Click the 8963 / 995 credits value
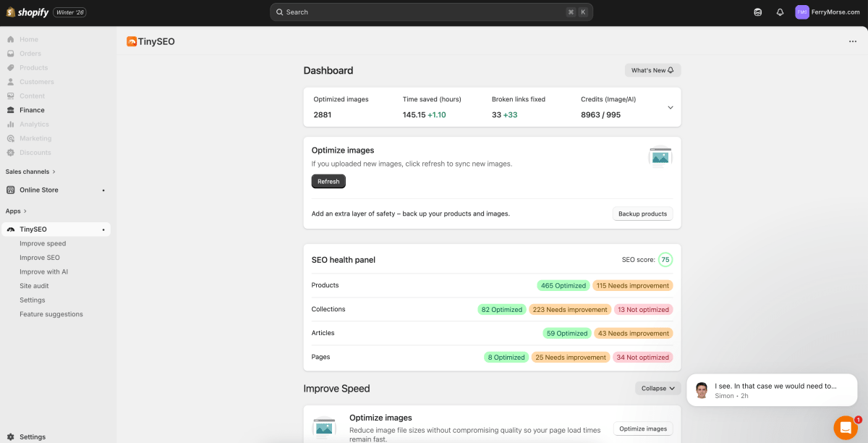This screenshot has height=443, width=868. coord(600,114)
